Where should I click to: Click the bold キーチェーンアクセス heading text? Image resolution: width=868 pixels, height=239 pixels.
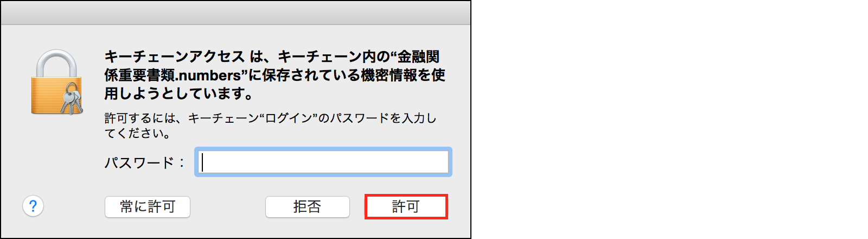tap(175, 57)
